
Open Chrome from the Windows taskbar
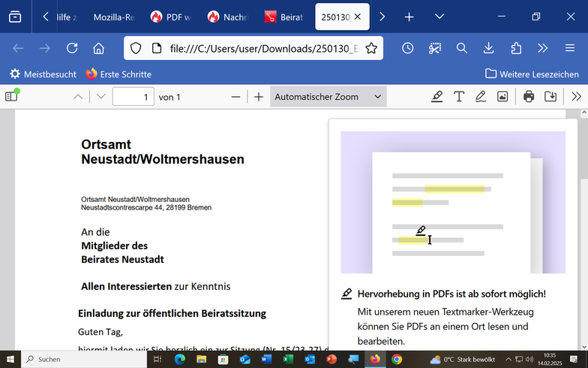397,359
